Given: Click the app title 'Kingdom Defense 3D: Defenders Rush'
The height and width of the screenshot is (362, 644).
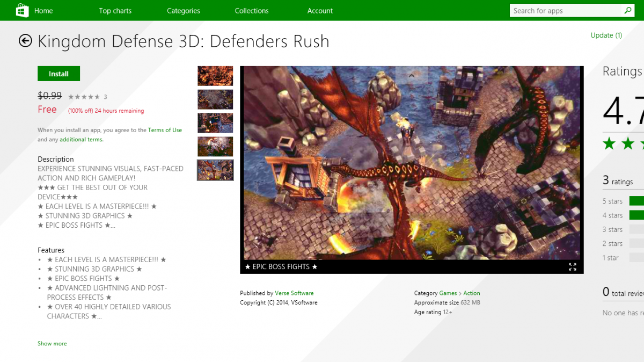Looking at the screenshot, I should tap(184, 41).
